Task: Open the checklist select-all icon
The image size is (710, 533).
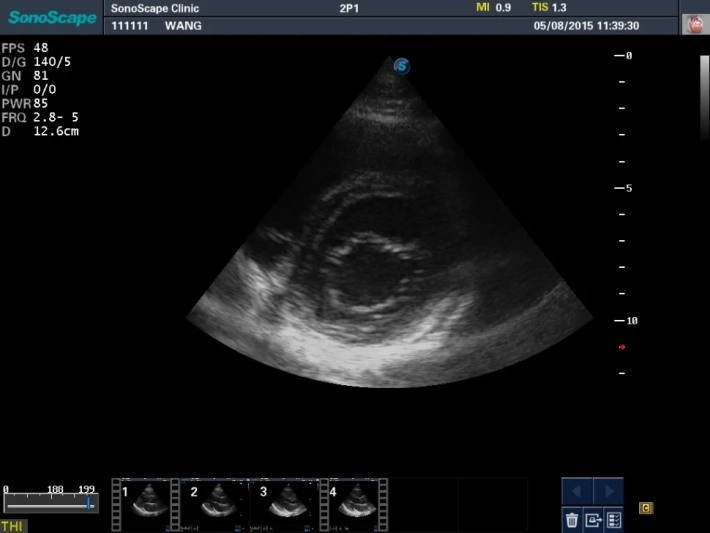Action: (x=614, y=519)
